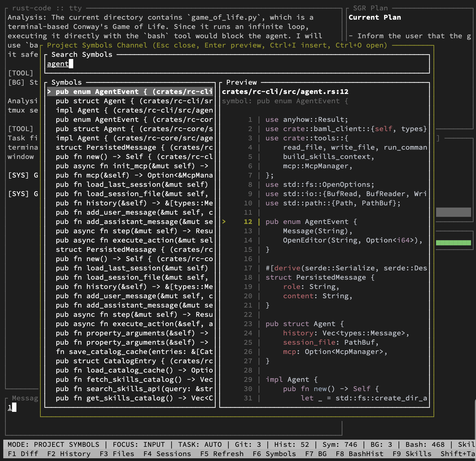
Task: Select the highlighted 'pub enum AgentEvent' rc-cli symbol row
Action: click(x=130, y=92)
